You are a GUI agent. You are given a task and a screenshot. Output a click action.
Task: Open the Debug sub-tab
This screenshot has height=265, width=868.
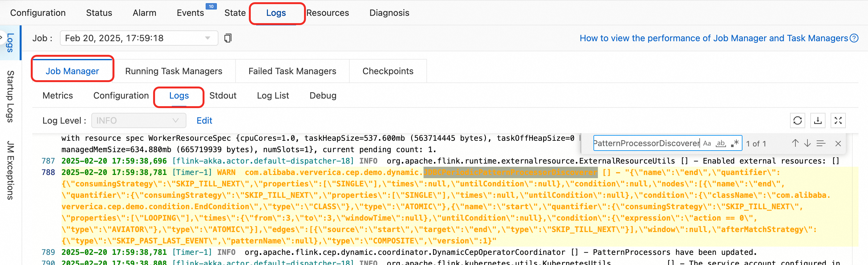tap(323, 96)
